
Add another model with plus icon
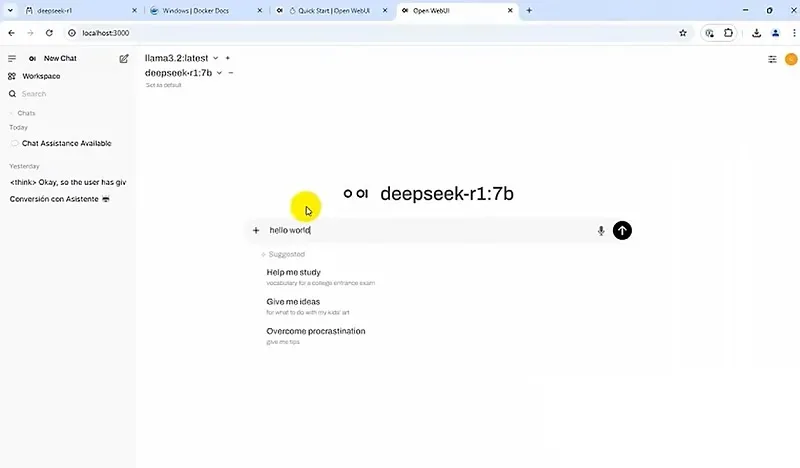coord(228,58)
